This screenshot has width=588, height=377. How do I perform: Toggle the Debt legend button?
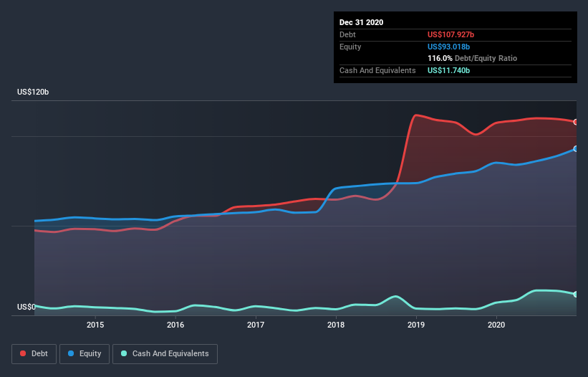point(34,354)
